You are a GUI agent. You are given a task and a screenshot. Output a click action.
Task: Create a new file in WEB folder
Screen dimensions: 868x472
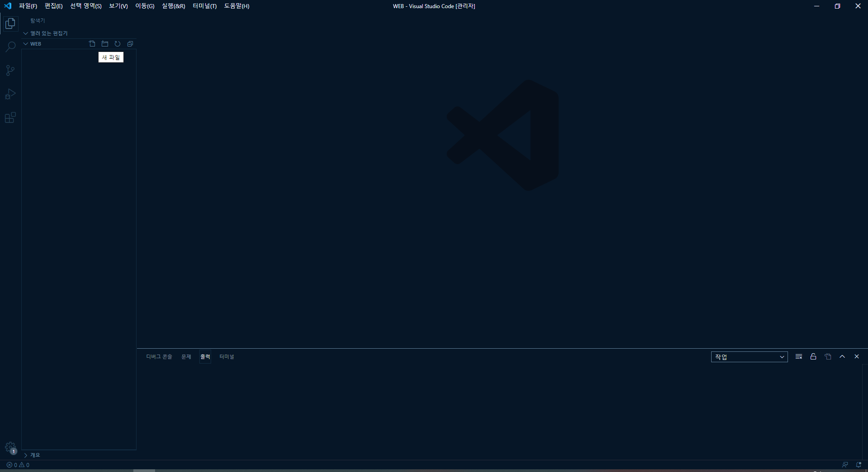click(92, 44)
